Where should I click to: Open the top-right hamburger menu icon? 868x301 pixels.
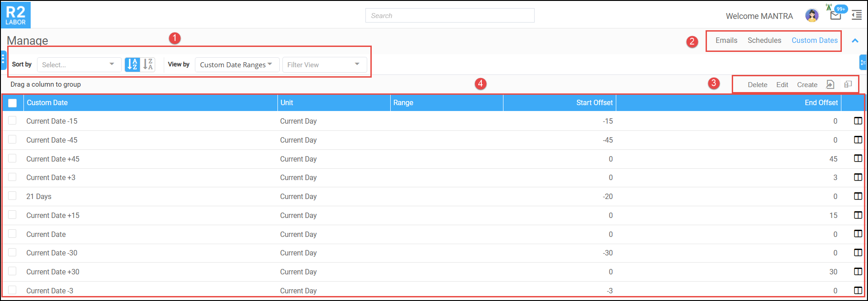[856, 16]
